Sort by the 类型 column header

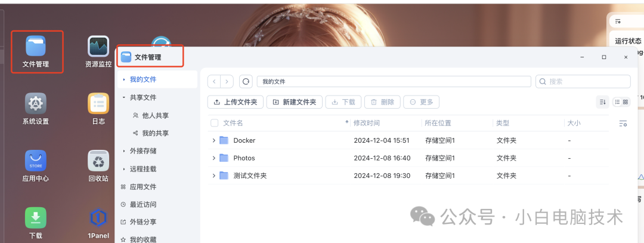point(503,123)
